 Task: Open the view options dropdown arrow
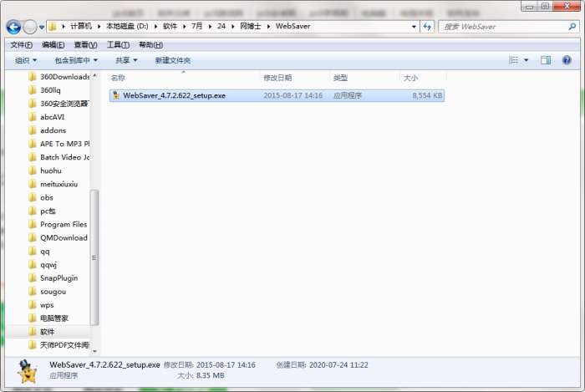coord(526,60)
